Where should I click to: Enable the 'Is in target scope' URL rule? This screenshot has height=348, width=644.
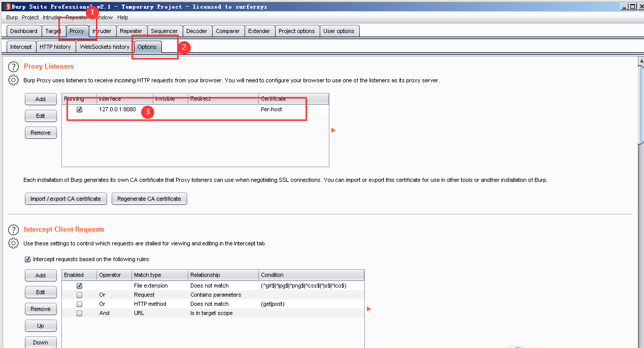tap(79, 313)
